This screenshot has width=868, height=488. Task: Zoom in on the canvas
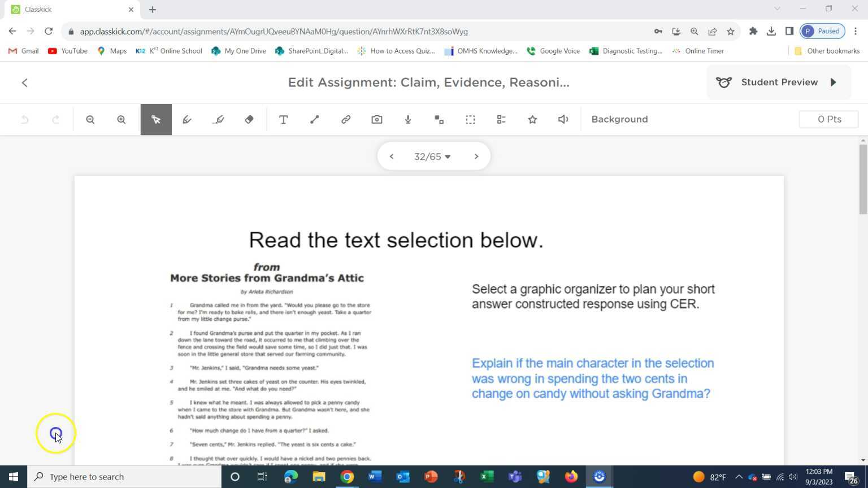[121, 119]
